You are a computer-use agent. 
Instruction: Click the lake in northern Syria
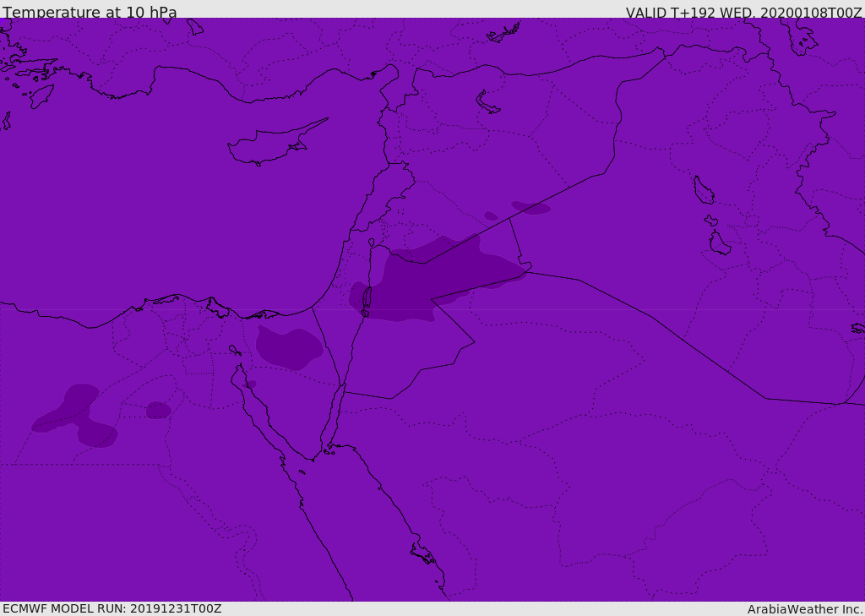487,103
